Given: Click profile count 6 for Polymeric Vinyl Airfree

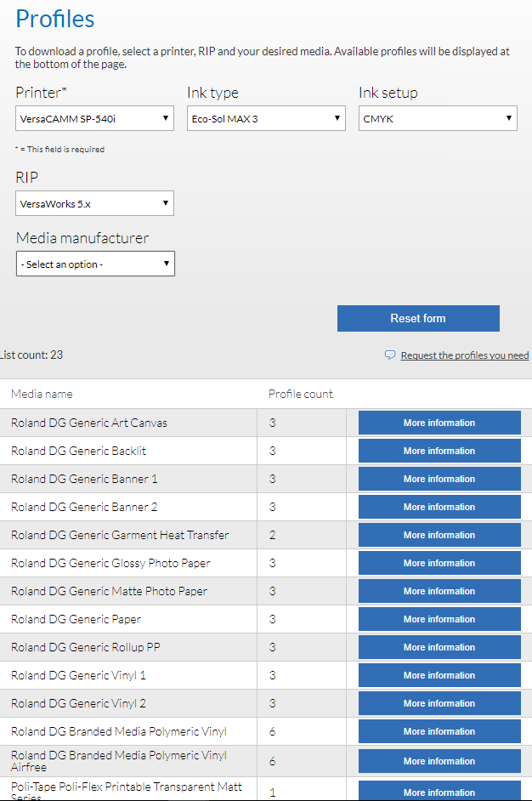Looking at the screenshot, I should [272, 761].
